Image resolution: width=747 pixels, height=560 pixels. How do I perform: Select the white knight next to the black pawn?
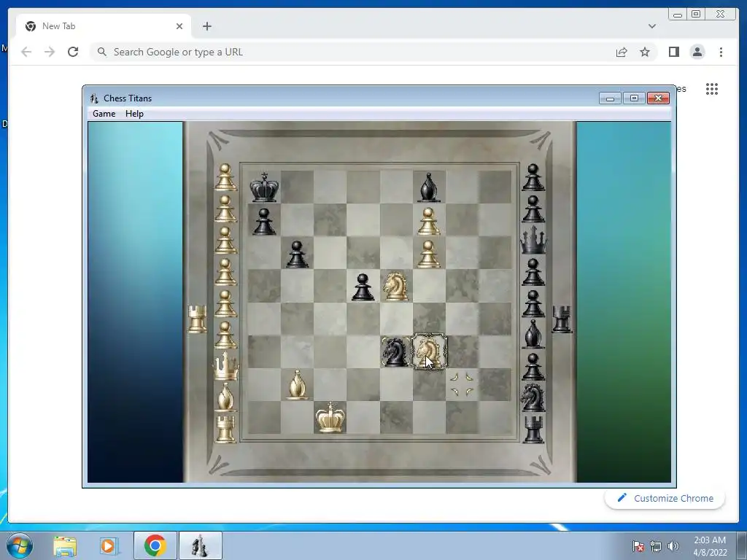[395, 286]
